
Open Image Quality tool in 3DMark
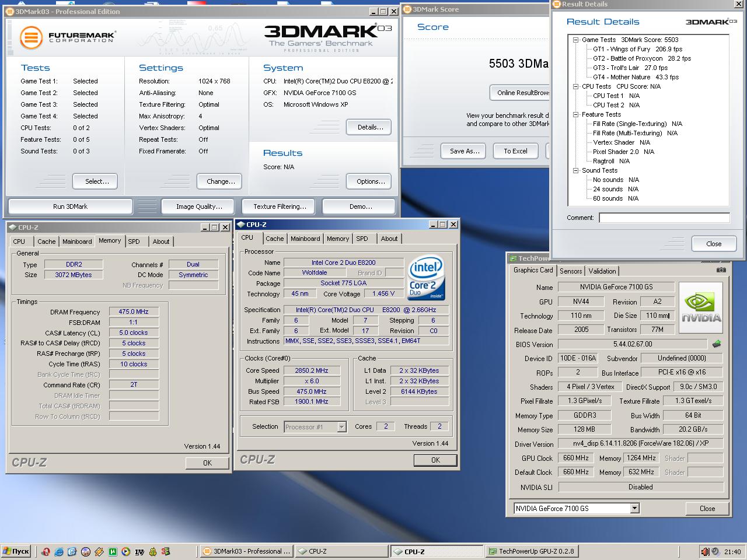(x=199, y=206)
